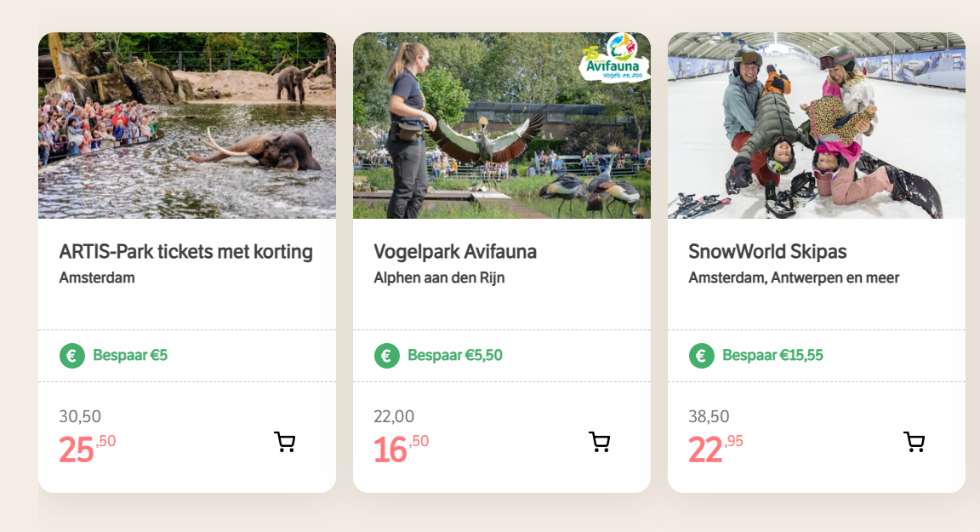Open ARTIS-Park tickets met korting title

coord(186,252)
